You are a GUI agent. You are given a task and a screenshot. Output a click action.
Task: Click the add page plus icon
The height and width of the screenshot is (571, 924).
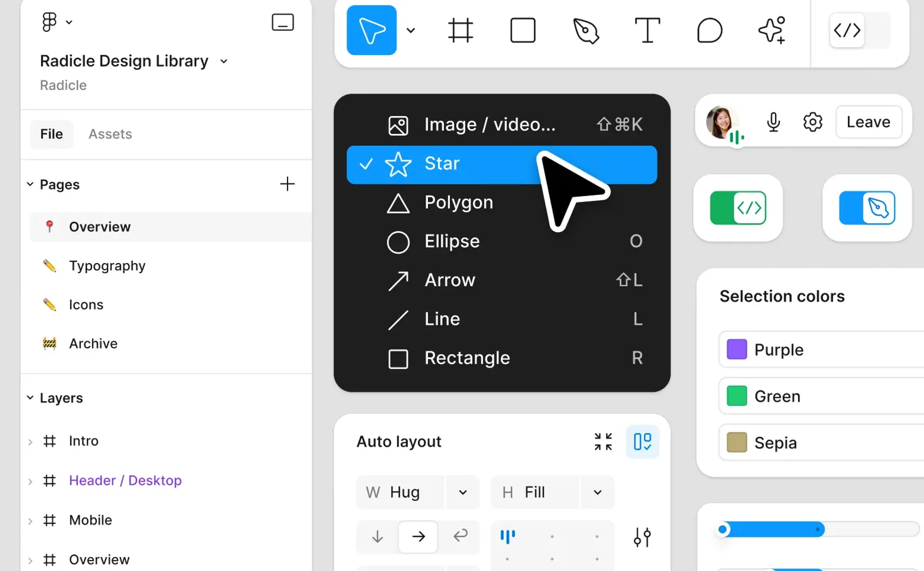pyautogui.click(x=287, y=184)
